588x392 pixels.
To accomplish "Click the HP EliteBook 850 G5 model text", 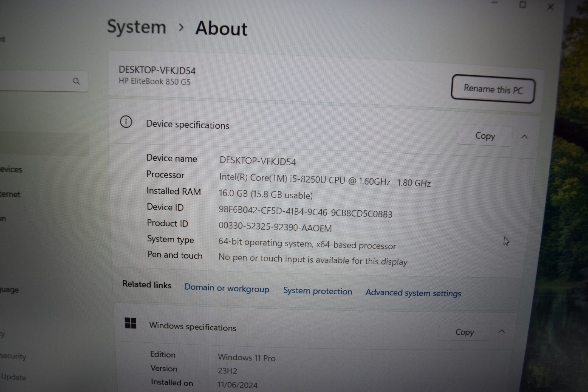I will (x=155, y=81).
